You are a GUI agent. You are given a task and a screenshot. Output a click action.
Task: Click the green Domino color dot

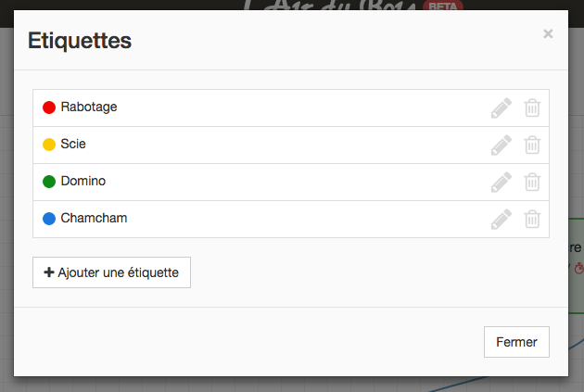pos(49,182)
